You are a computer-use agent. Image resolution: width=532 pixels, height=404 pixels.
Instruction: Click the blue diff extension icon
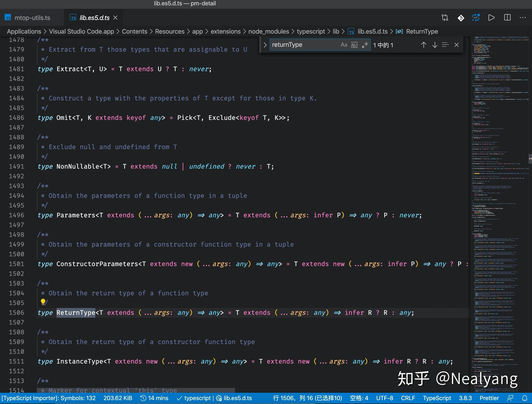point(476,17)
